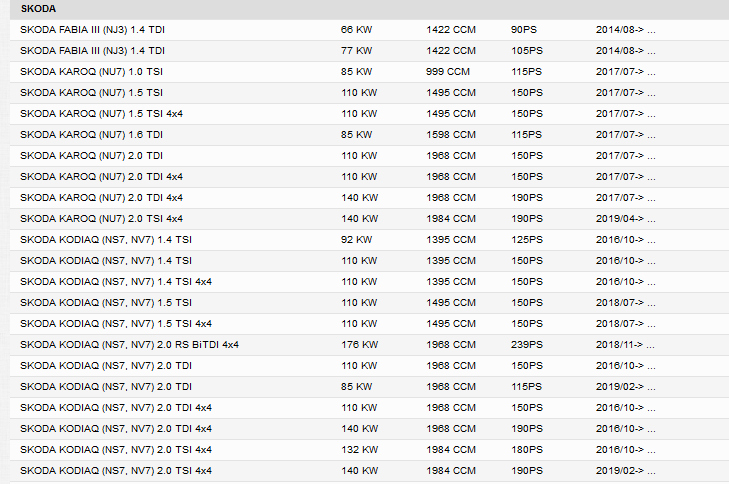Click the 92 KW power cell

click(356, 239)
